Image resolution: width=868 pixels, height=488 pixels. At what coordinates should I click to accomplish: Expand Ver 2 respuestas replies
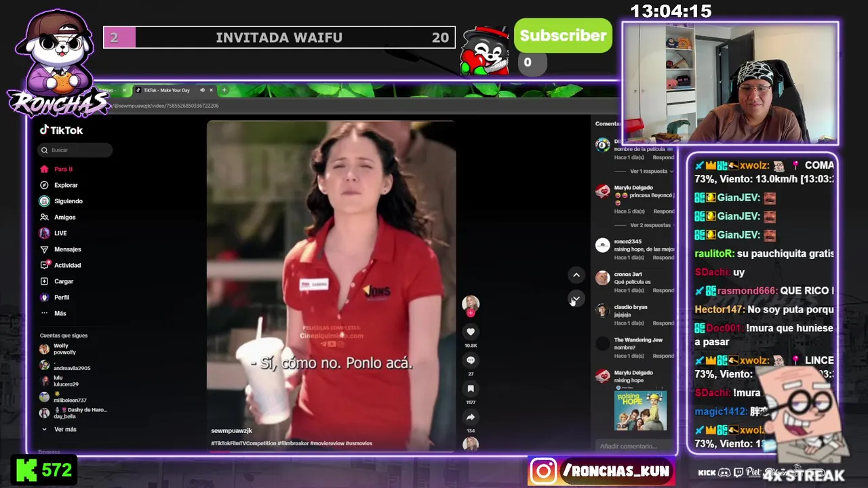(x=650, y=225)
